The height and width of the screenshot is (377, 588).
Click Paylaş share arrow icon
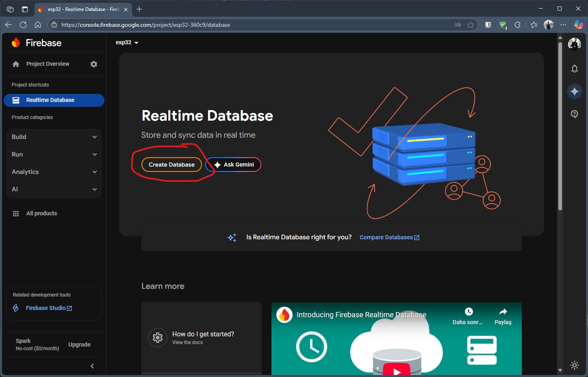503,312
